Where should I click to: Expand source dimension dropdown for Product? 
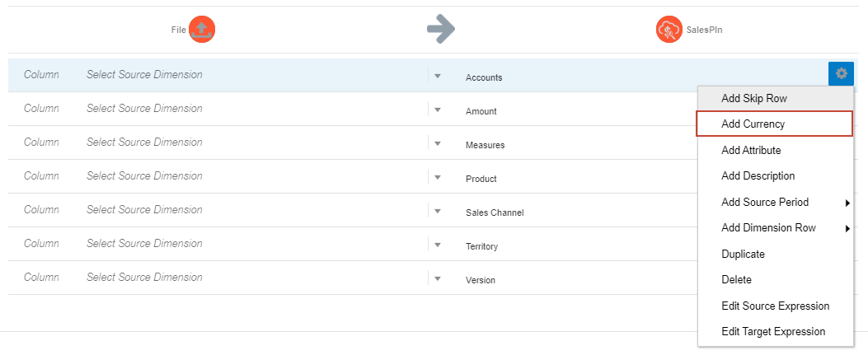[438, 177]
